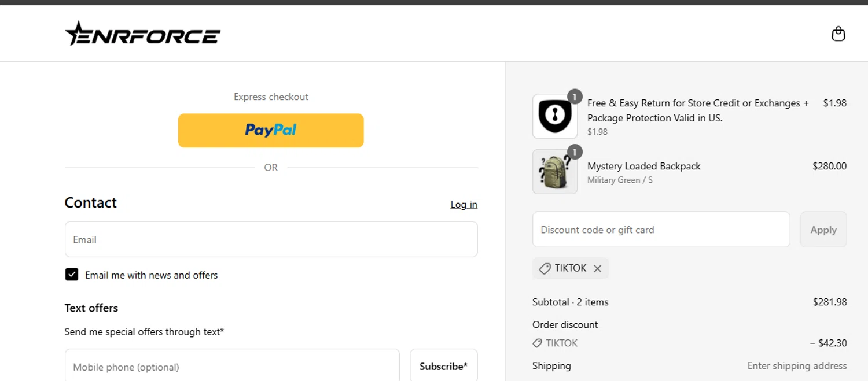
Task: Click the Subscribe* button
Action: pos(444,365)
